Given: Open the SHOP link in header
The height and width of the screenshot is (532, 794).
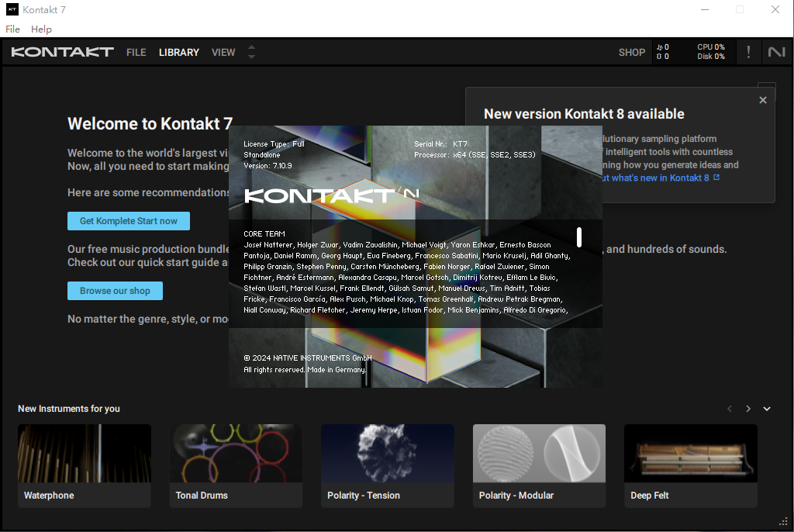Looking at the screenshot, I should (631, 52).
